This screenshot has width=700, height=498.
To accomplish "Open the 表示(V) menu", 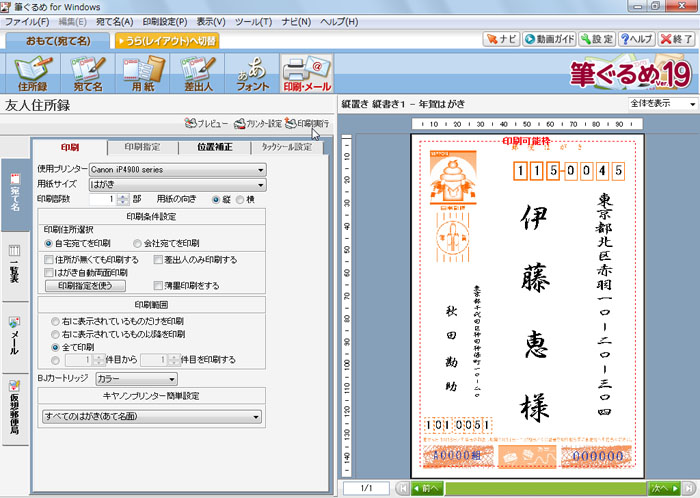I will coord(211,22).
